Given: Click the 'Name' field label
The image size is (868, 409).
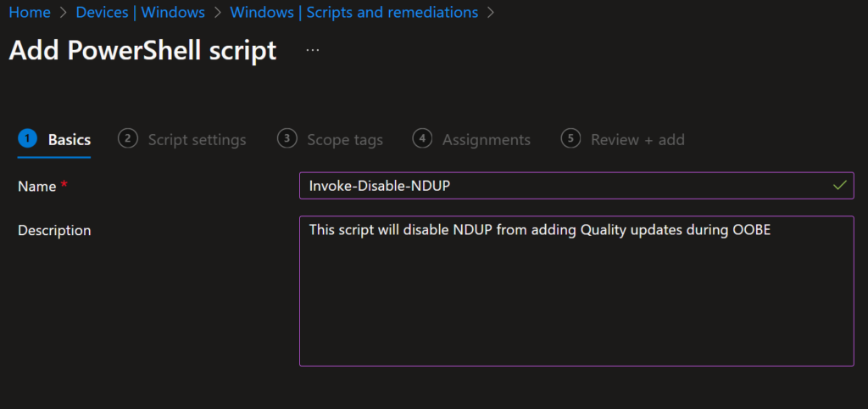Looking at the screenshot, I should pos(37,187).
